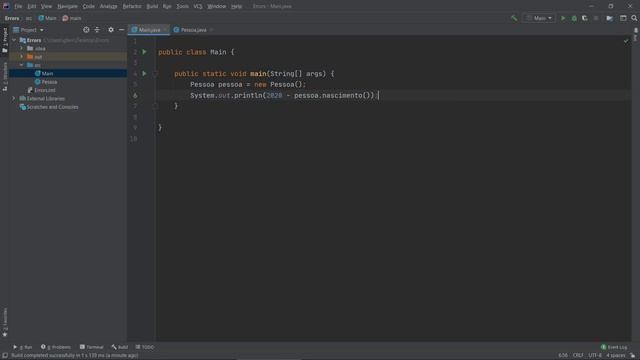Select the Pessoa class in project tree
The image size is (640, 360).
(46, 82)
